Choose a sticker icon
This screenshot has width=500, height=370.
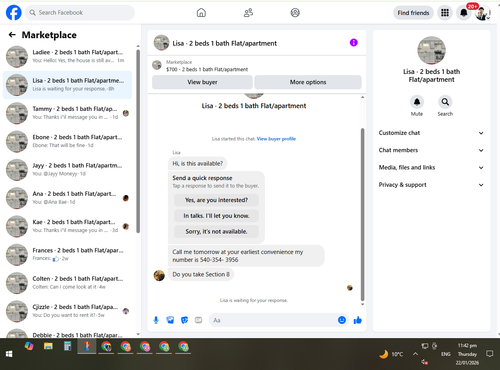click(184, 320)
